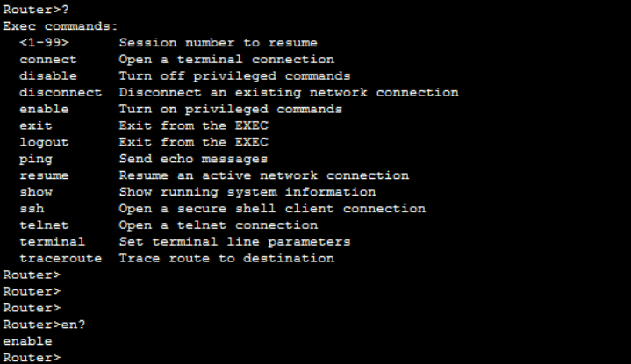
Task: Click the "Router>?" line at the top
Action: pyautogui.click(x=32, y=10)
